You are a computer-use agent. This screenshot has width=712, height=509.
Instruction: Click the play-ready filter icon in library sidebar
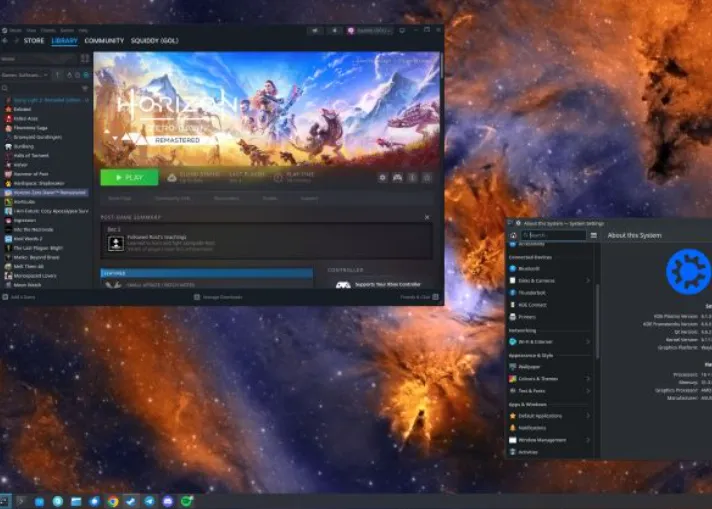pos(86,75)
